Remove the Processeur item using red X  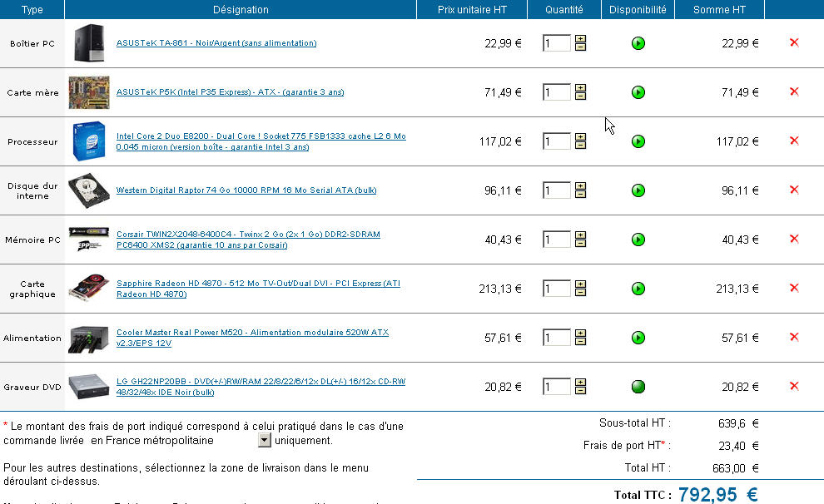[794, 141]
